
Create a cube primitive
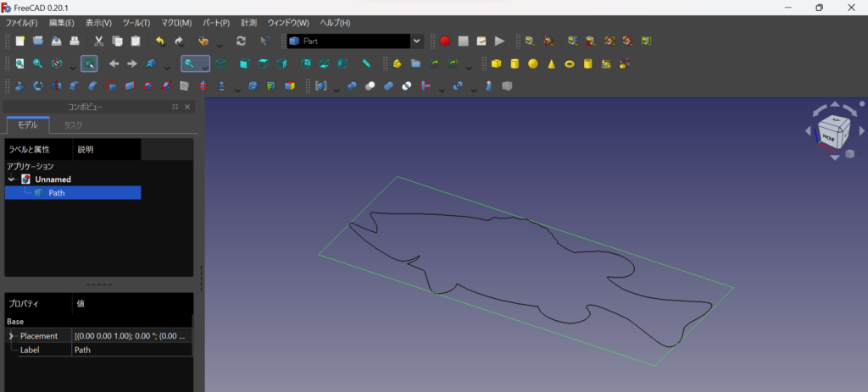pyautogui.click(x=496, y=64)
